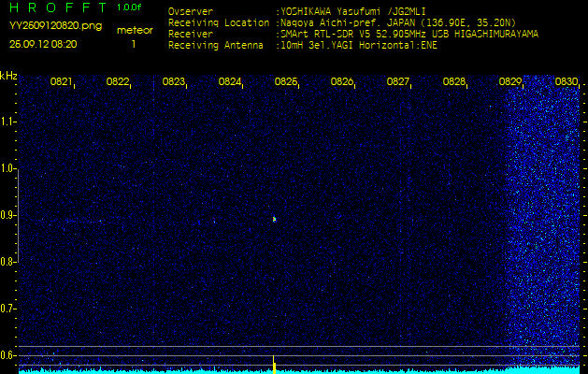588x374 pixels.
Task: Select the 0823 time axis label
Action: point(174,82)
